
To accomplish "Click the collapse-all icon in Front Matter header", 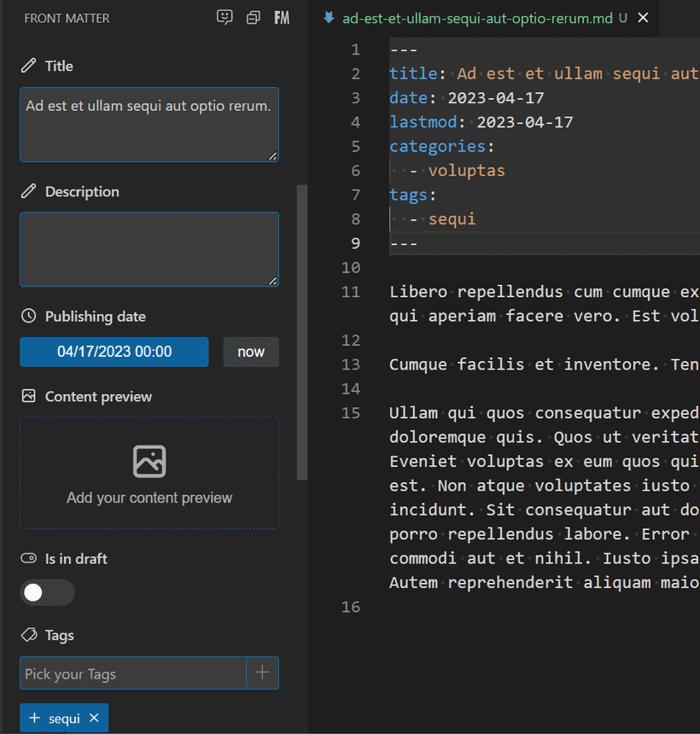I will coord(253,18).
